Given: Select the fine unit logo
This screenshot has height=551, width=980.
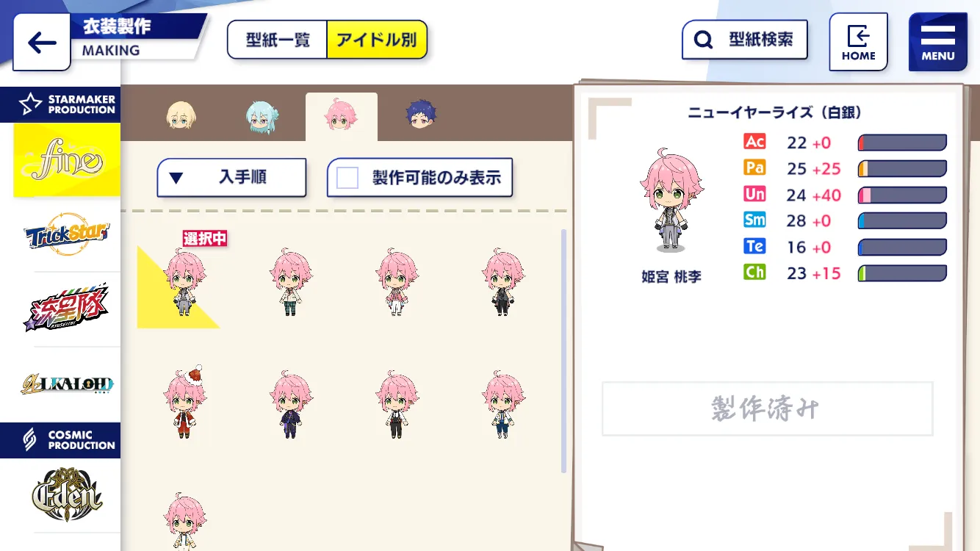Looking at the screenshot, I should [x=67, y=160].
